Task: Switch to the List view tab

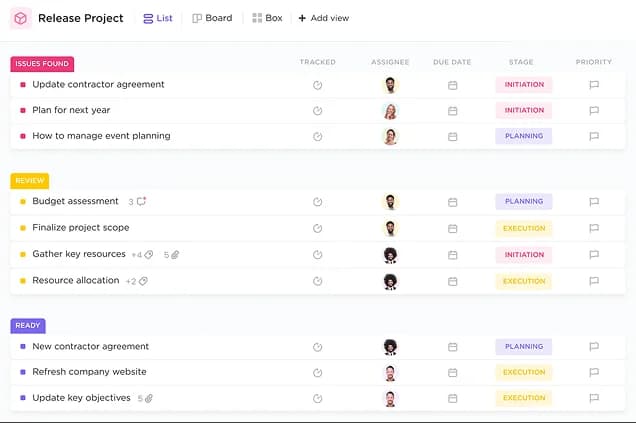Action: 158,18
